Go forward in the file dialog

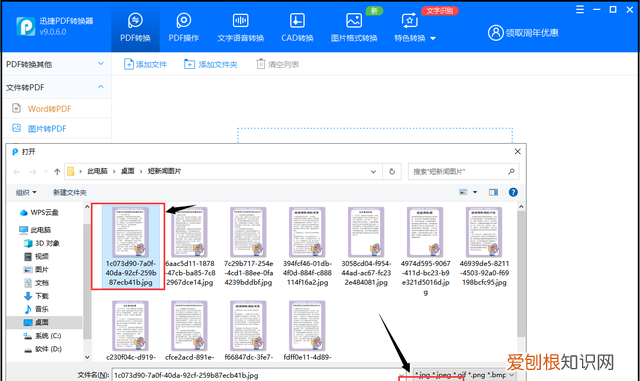pyautogui.click(x=33, y=172)
